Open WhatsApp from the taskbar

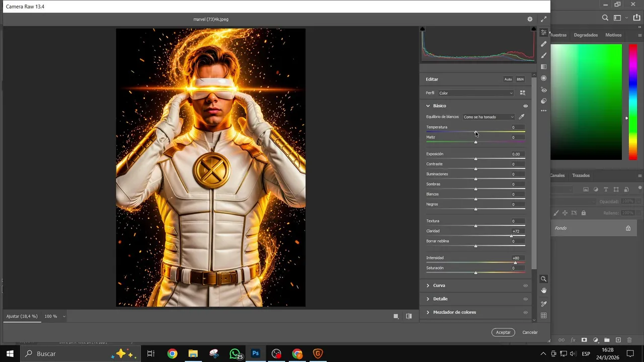235,354
